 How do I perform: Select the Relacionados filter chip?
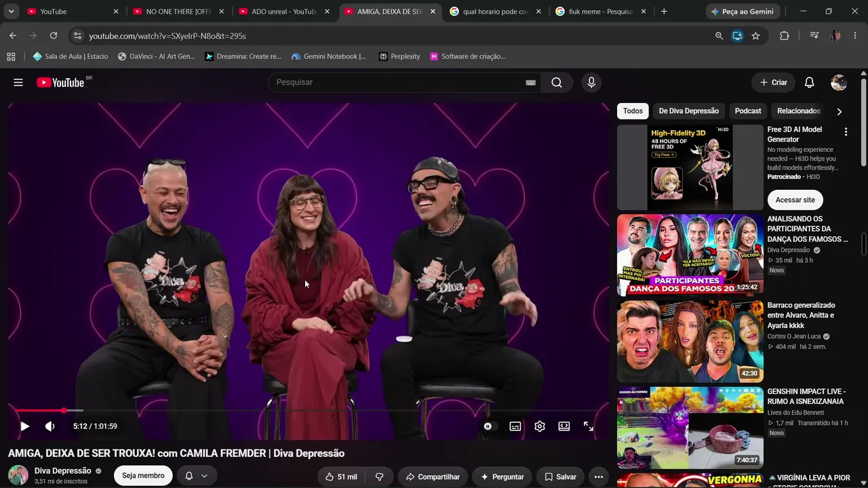click(x=798, y=111)
